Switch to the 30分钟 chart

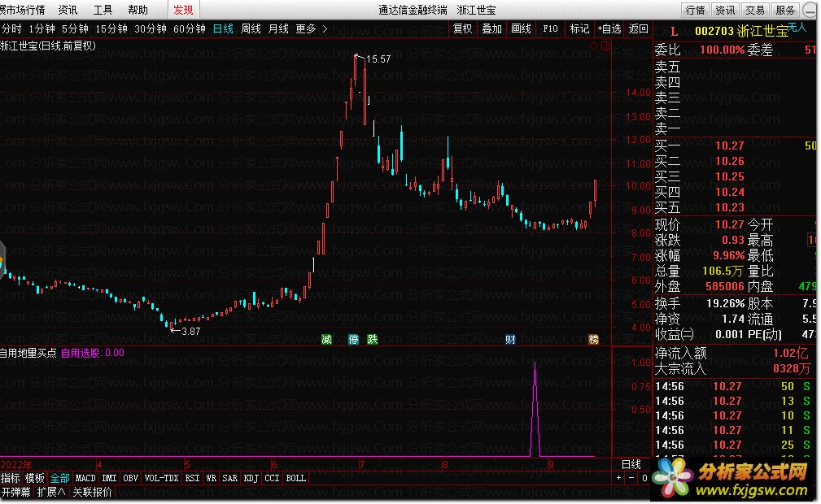click(151, 28)
